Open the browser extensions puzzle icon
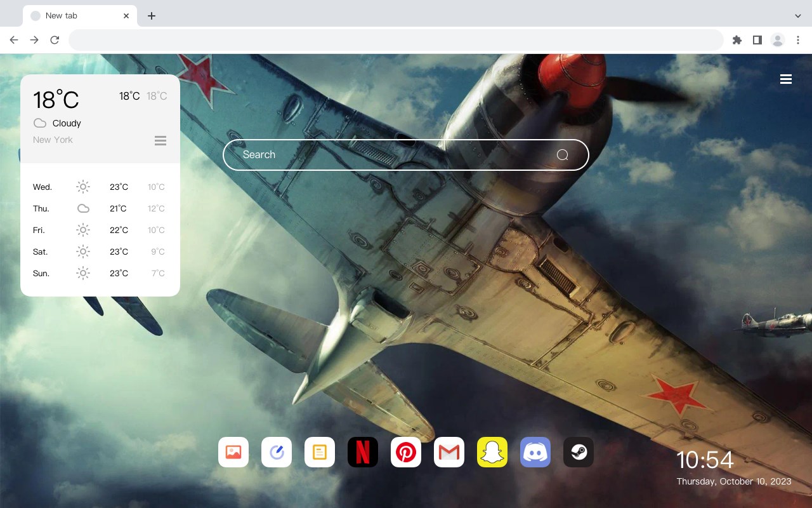The height and width of the screenshot is (508, 812). tap(737, 40)
